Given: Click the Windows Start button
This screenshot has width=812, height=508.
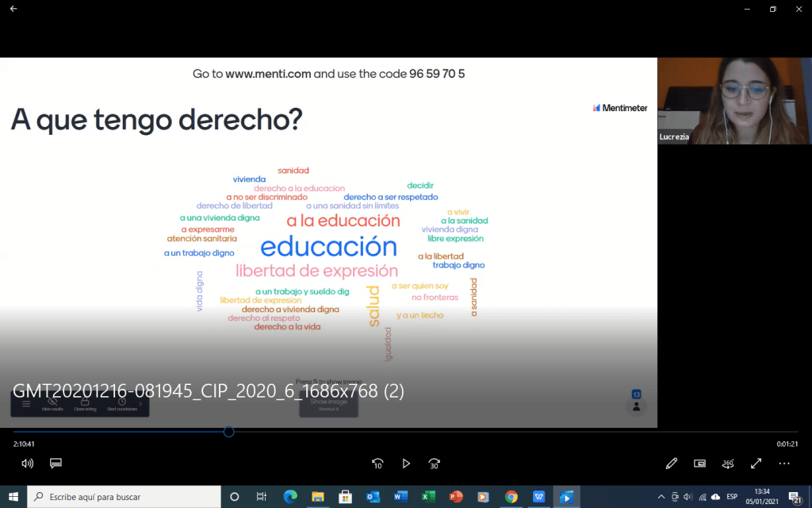Looking at the screenshot, I should 13,497.
